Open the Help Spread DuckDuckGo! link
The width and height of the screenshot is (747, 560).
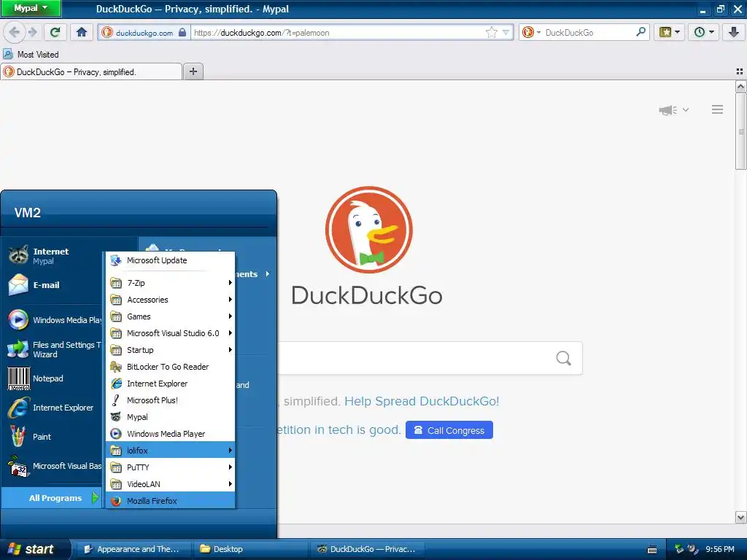tap(422, 402)
